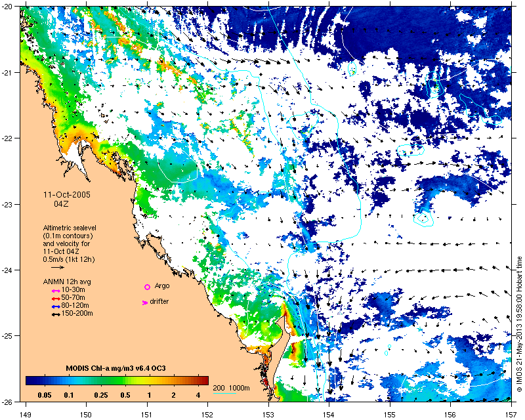Select the 'Argo' legend label
Viewport: 525px width, 420px height.
(x=162, y=286)
